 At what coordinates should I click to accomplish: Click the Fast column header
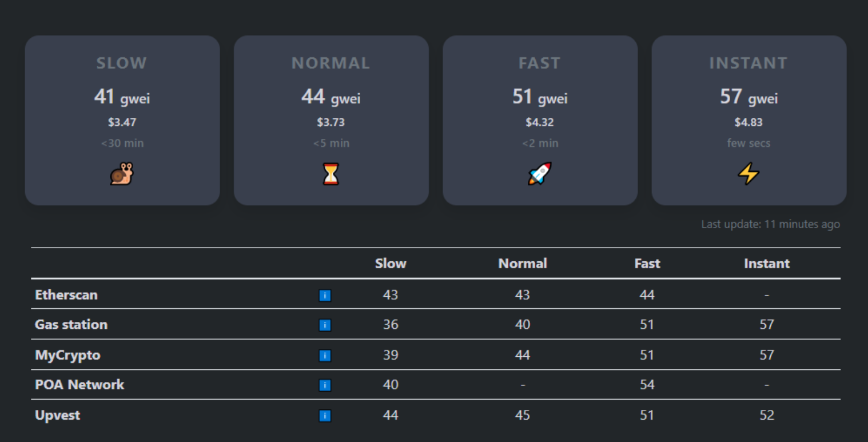click(647, 264)
